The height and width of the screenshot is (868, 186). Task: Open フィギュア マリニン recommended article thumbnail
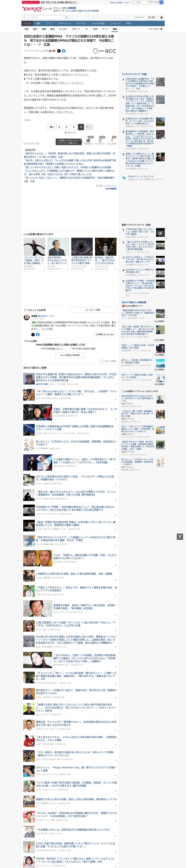pyautogui.click(x=34, y=247)
